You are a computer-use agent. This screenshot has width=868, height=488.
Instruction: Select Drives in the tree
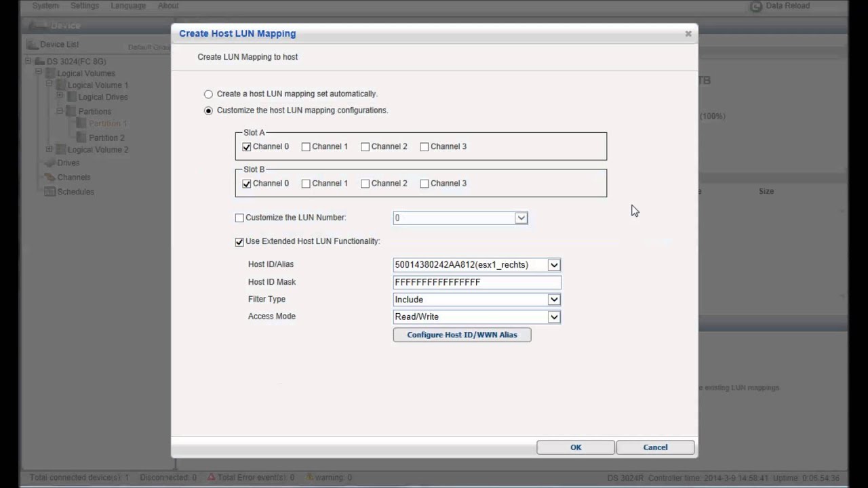pos(68,163)
